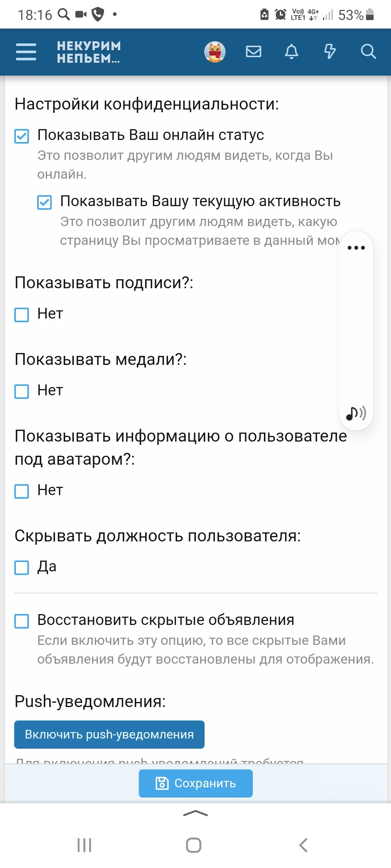Expand the bottom swipe-up chevron handle

coord(195,814)
